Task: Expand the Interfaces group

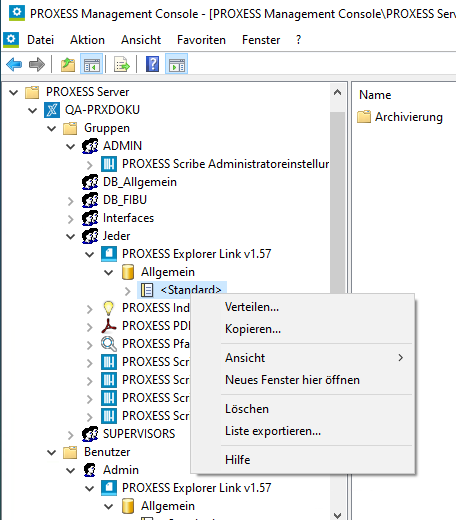Action: pyautogui.click(x=70, y=218)
